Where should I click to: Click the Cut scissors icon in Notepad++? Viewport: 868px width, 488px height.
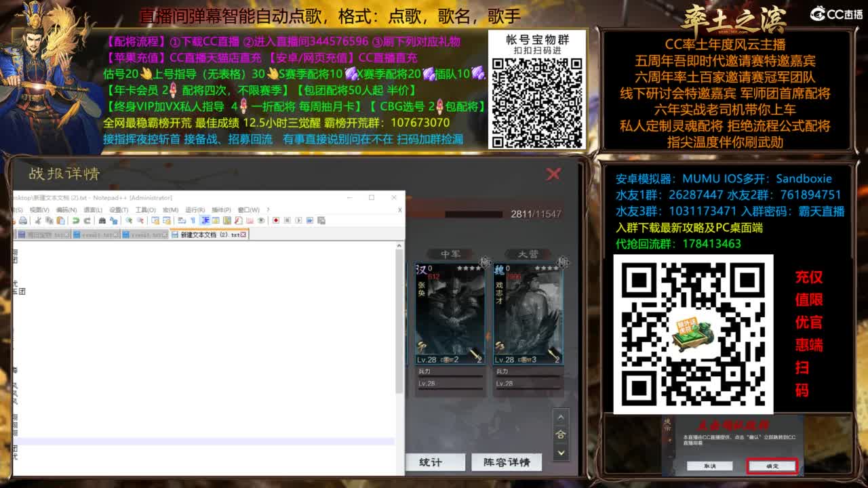(x=38, y=220)
